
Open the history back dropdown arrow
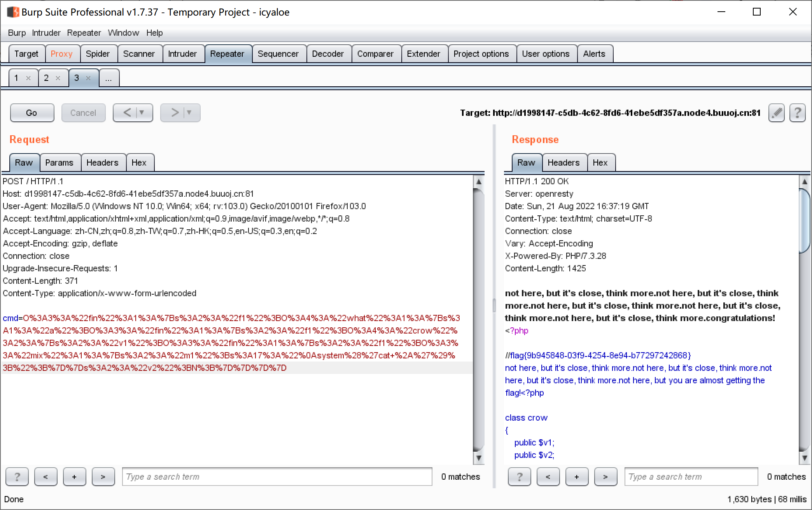point(142,113)
